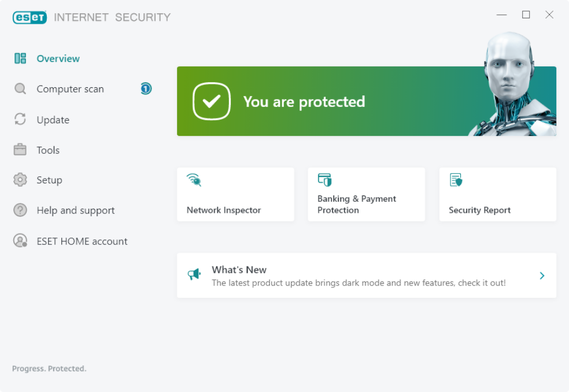Expand What's New with the chevron arrow

click(542, 275)
